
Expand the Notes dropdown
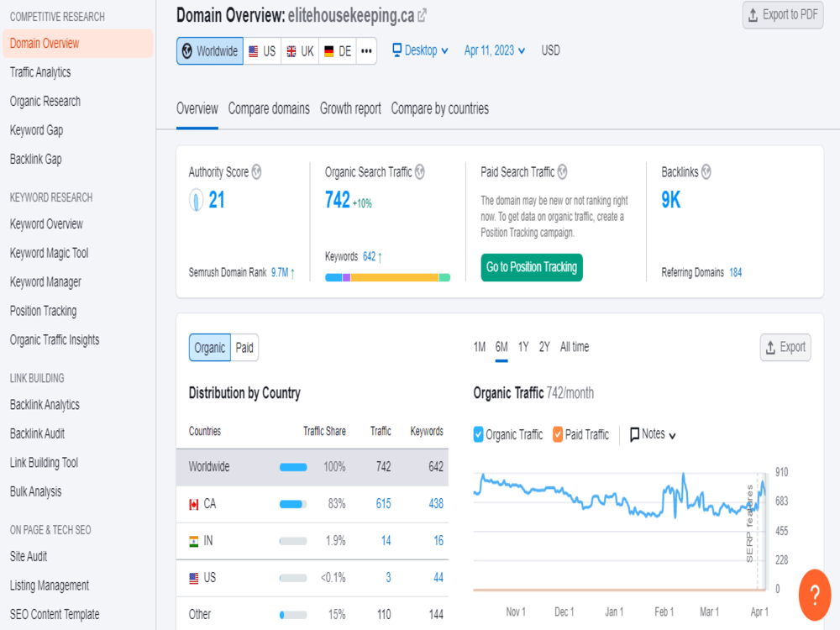pyautogui.click(x=653, y=434)
